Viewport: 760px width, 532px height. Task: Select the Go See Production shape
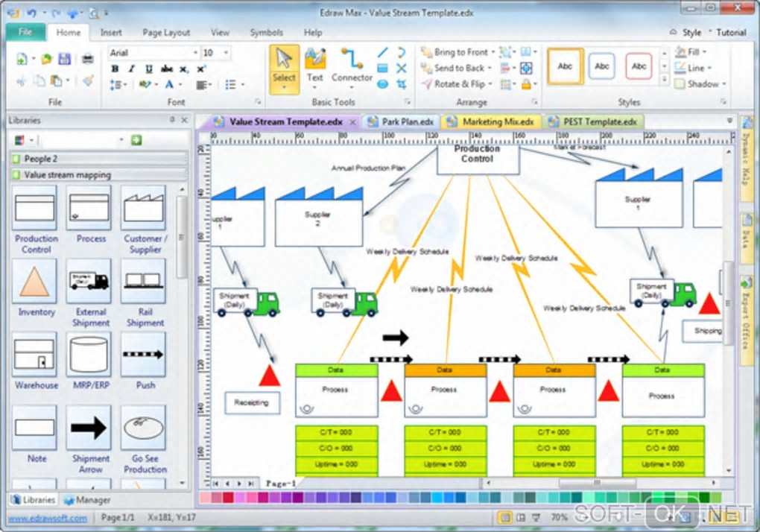pos(144,428)
